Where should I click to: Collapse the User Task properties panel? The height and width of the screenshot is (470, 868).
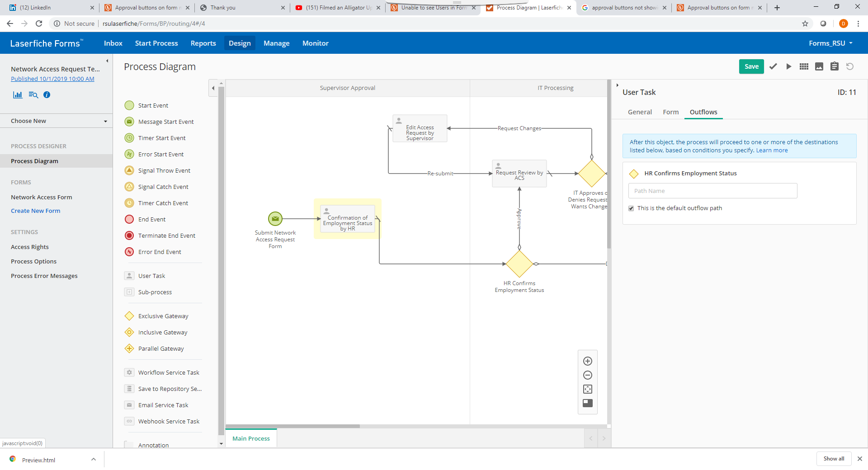point(617,85)
